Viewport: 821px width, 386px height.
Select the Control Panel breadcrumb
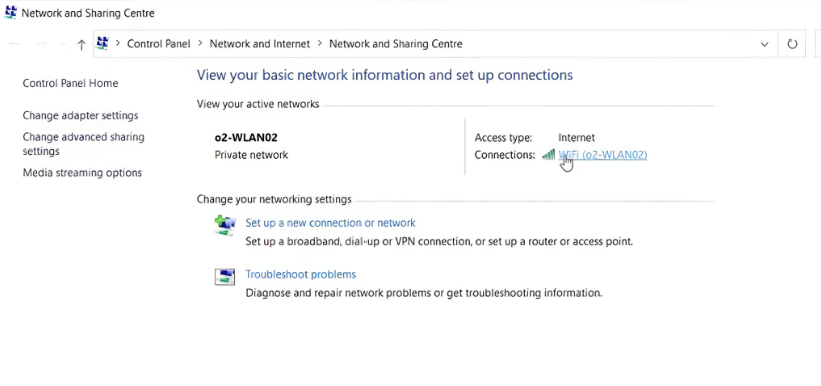coord(159,44)
